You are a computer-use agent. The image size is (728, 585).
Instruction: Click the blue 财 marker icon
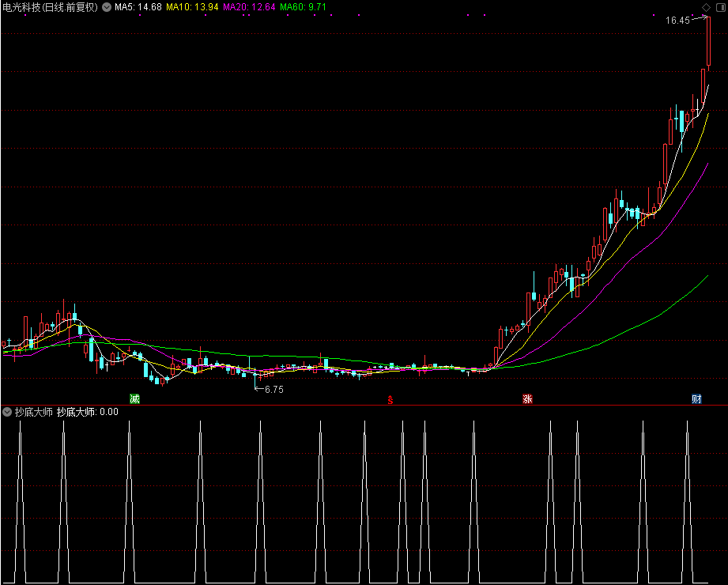[696, 398]
